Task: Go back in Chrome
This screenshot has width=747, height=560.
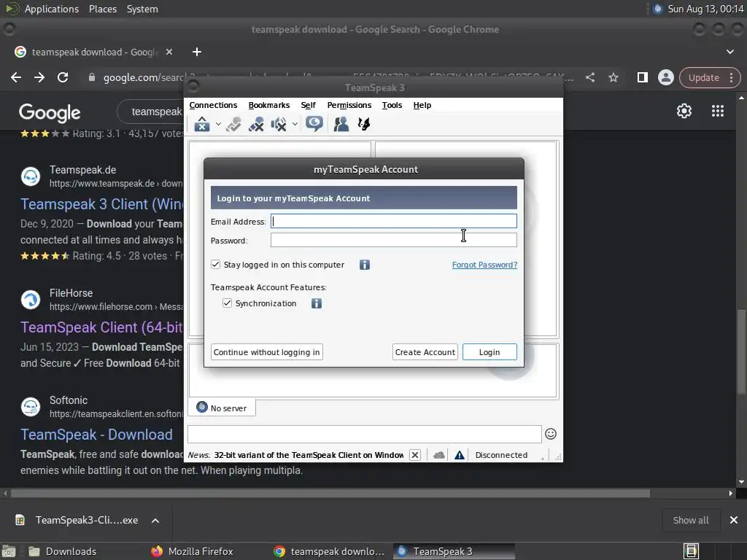Action: [16, 77]
